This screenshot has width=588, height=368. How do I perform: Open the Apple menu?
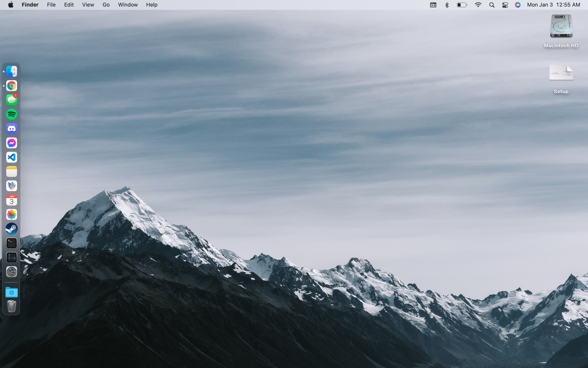[x=11, y=5]
